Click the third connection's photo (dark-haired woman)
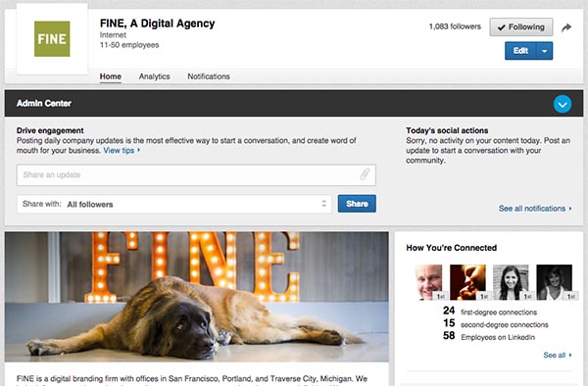Screen dimensions: 588x386 (512, 282)
